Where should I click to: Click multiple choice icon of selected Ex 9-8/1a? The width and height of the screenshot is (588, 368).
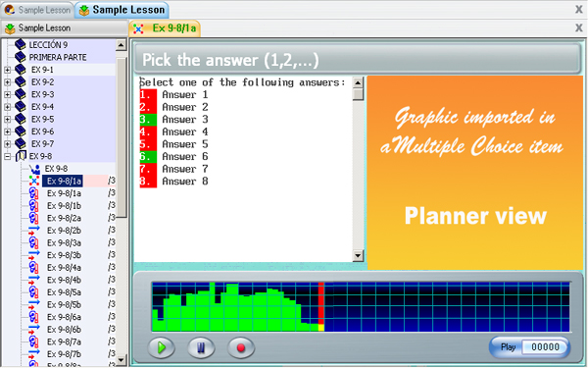point(34,181)
